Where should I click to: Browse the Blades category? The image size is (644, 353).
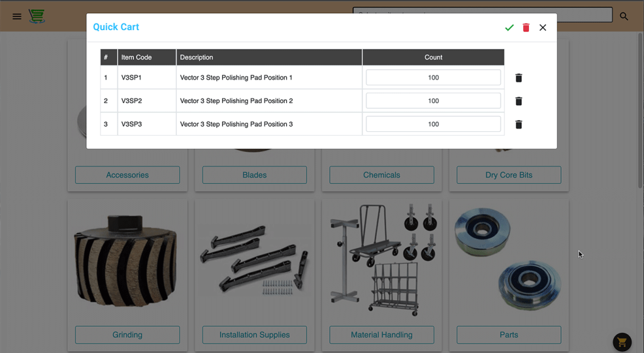tap(255, 175)
